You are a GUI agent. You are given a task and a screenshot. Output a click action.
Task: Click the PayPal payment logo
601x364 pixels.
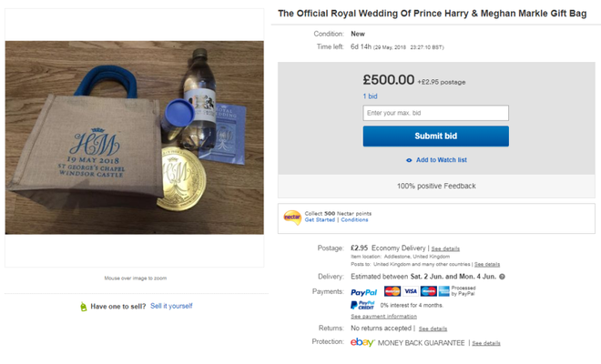tap(363, 292)
